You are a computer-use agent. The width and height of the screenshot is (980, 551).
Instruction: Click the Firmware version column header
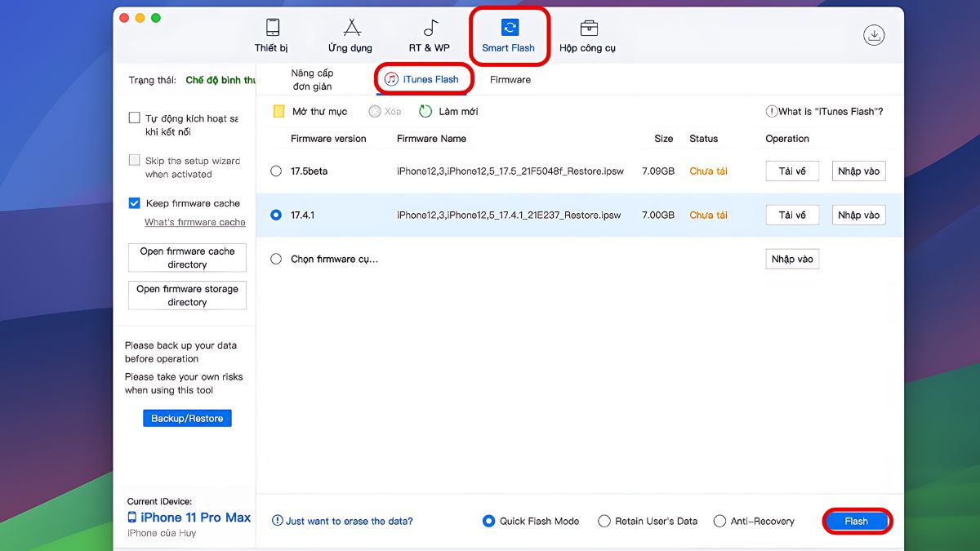pos(328,139)
